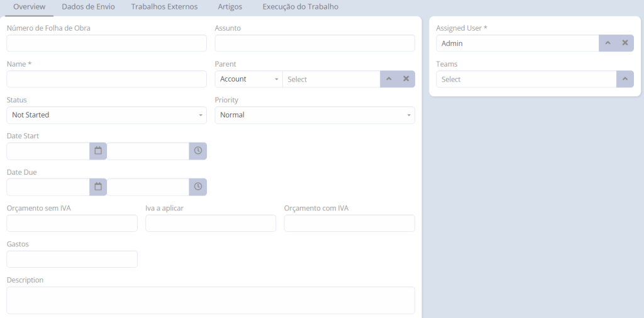Focus the Name input field
The width and height of the screenshot is (644, 318).
[107, 79]
